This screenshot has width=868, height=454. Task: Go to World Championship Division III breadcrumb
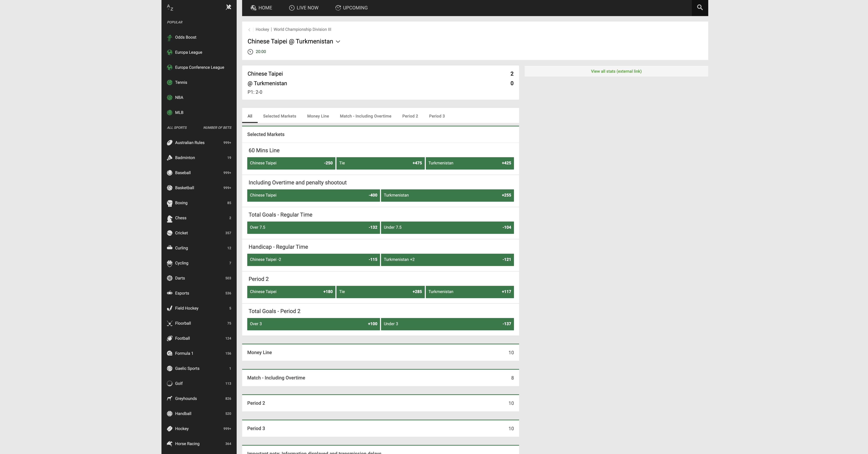(x=302, y=29)
